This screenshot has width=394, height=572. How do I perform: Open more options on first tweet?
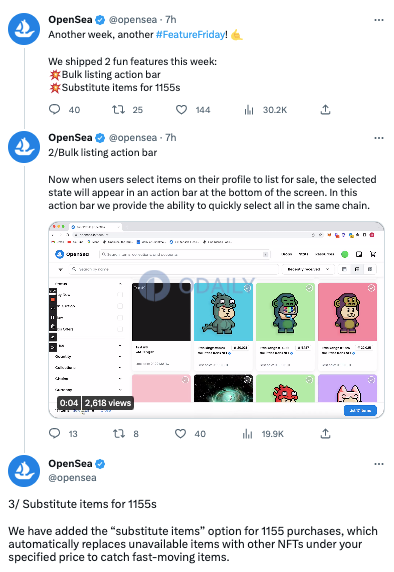[x=379, y=20]
